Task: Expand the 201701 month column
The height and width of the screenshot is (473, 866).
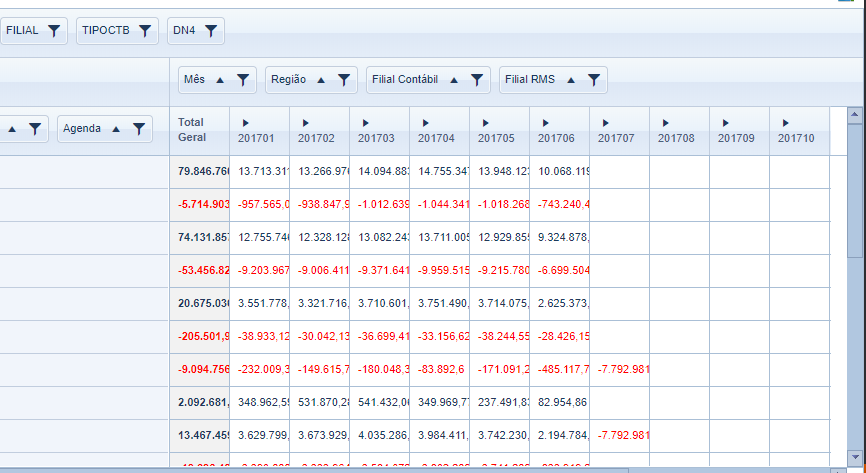Action: (x=246, y=123)
